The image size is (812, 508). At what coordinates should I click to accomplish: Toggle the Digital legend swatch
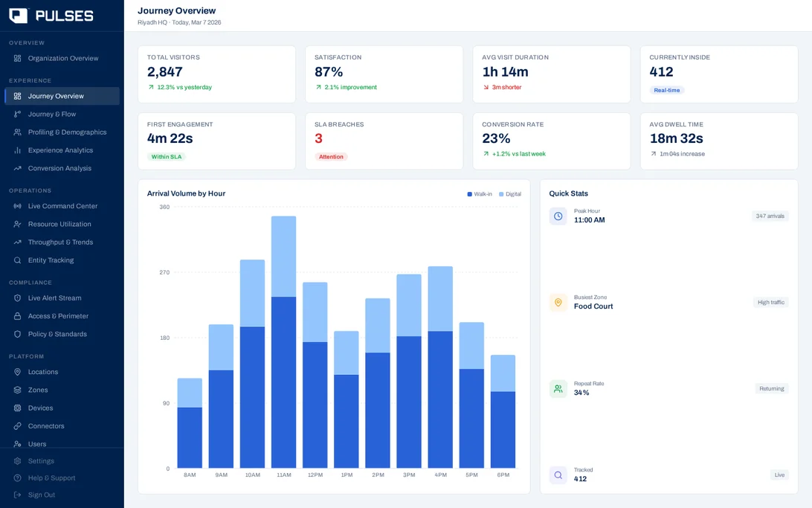point(501,194)
